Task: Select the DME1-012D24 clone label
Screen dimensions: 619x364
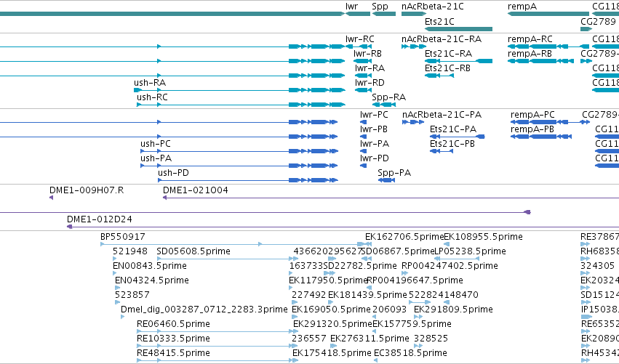Action: click(100, 219)
